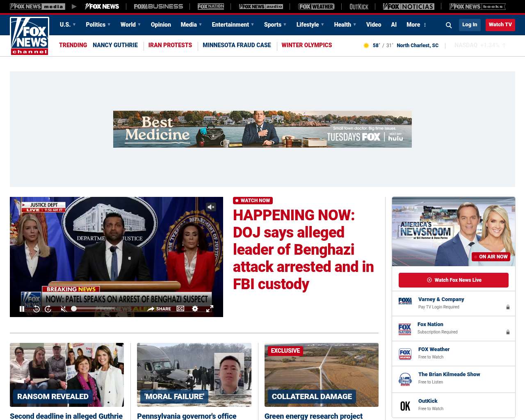Open The Brian Kilmeade Show link

coord(449,374)
